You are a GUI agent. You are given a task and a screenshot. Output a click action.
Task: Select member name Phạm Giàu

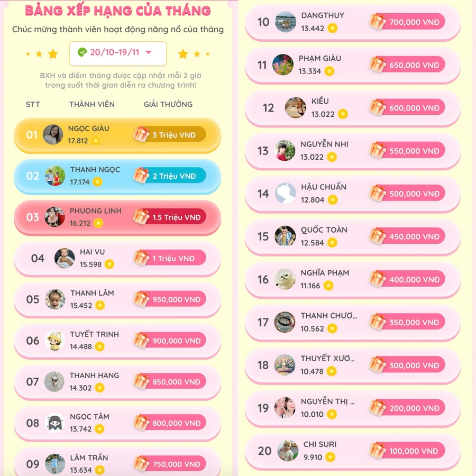[x=319, y=58]
